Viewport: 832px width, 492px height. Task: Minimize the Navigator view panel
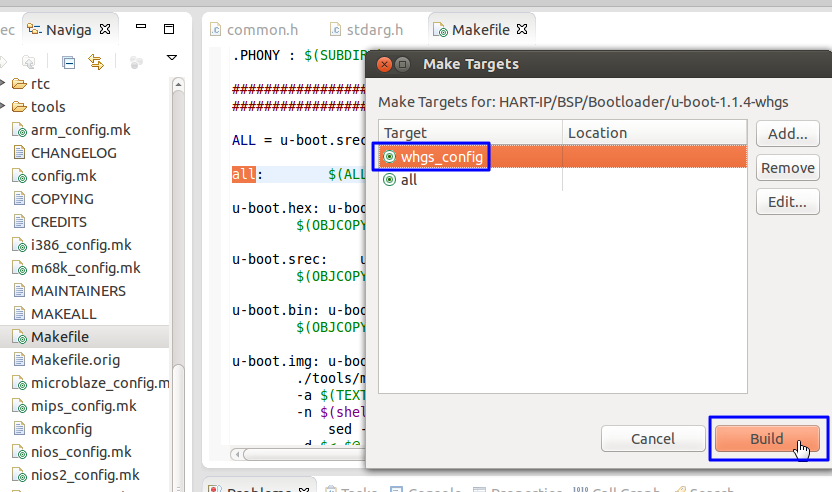coord(141,27)
